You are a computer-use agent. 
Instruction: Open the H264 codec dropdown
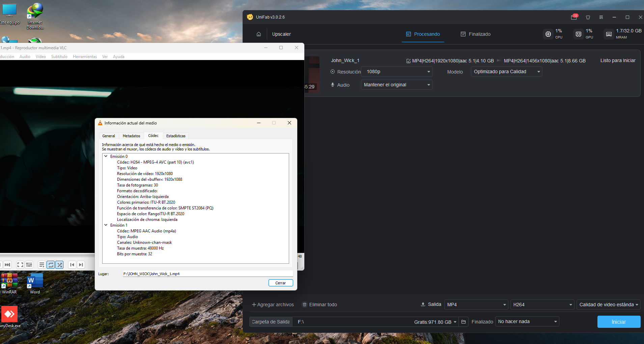[542, 305]
